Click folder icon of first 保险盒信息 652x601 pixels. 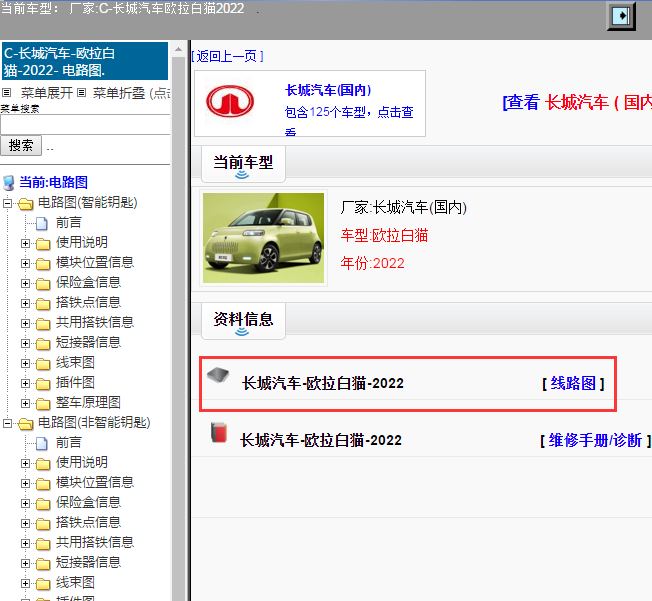click(43, 284)
